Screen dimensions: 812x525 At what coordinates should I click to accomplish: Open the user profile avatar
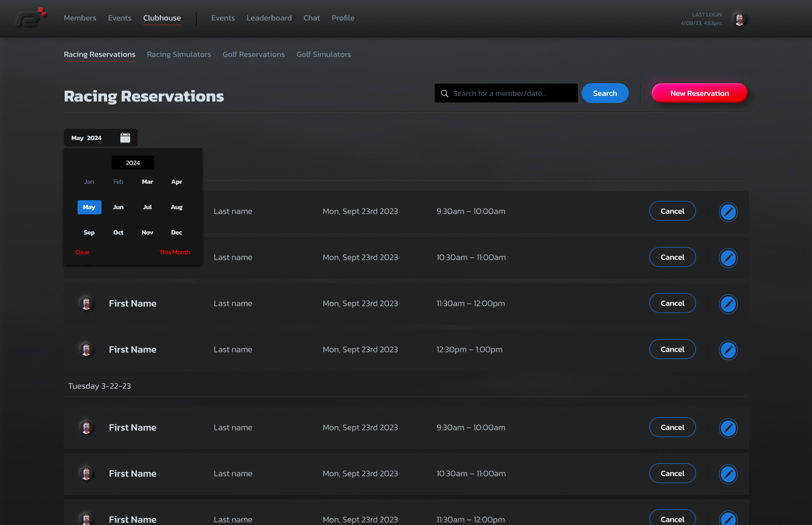(x=740, y=19)
